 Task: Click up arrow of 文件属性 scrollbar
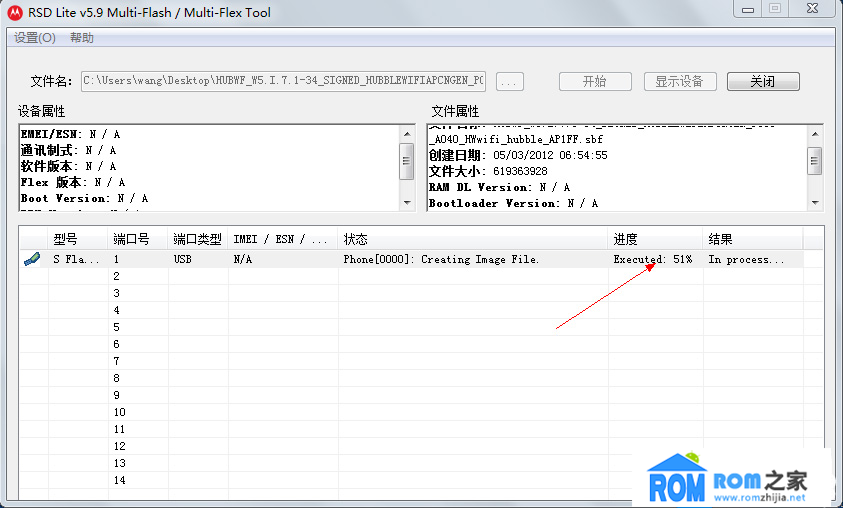[x=815, y=134]
